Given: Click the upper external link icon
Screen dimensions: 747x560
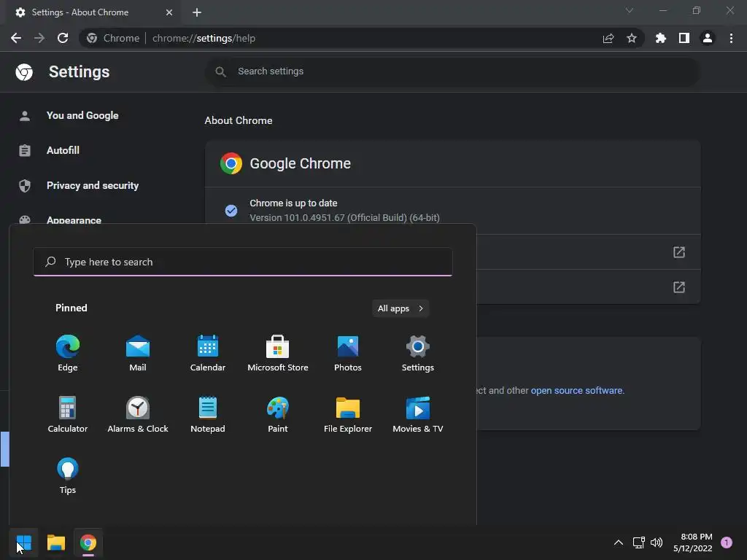Looking at the screenshot, I should pos(679,252).
